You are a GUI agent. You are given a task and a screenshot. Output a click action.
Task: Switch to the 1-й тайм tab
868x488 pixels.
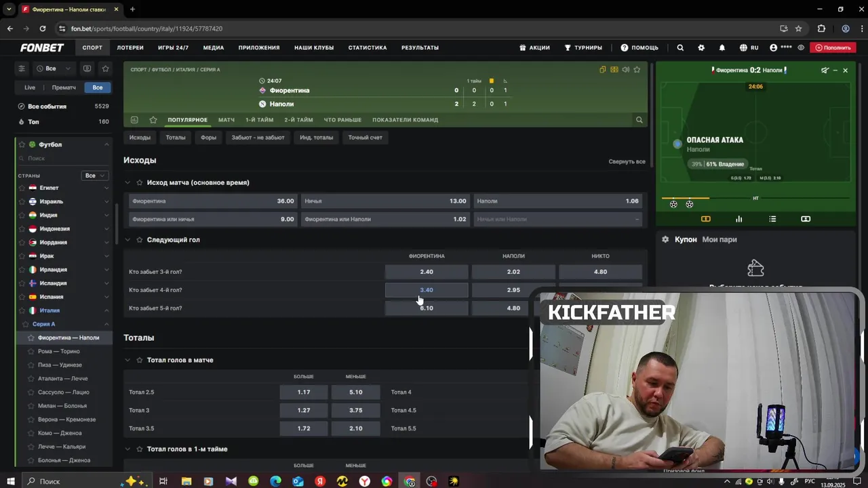(x=259, y=120)
